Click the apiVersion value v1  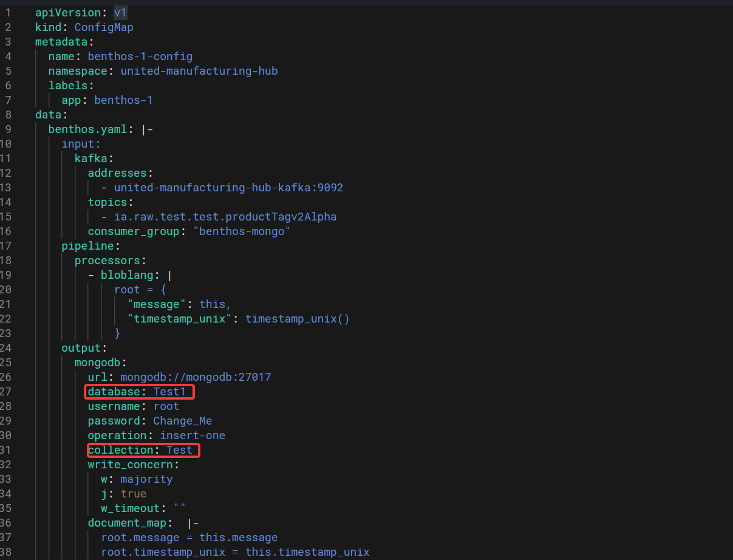(x=120, y=12)
